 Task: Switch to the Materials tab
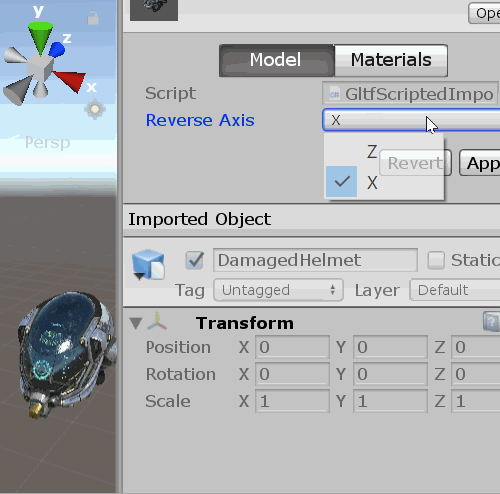(x=391, y=60)
